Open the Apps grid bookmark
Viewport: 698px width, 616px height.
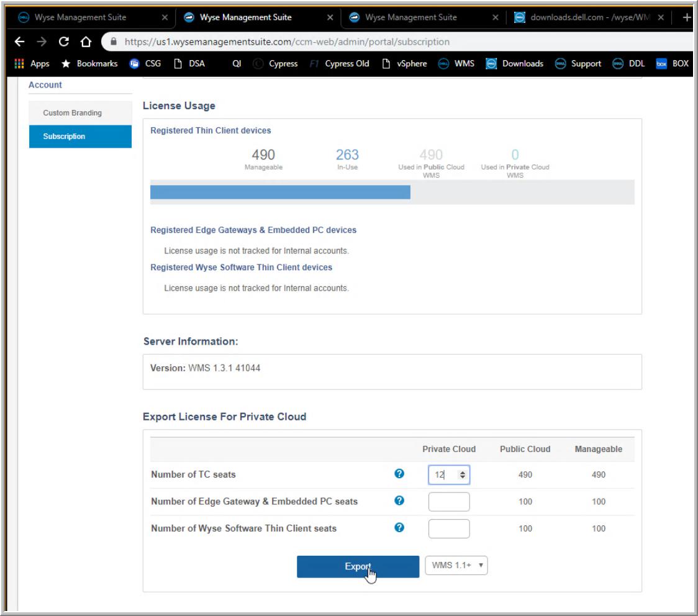point(32,63)
